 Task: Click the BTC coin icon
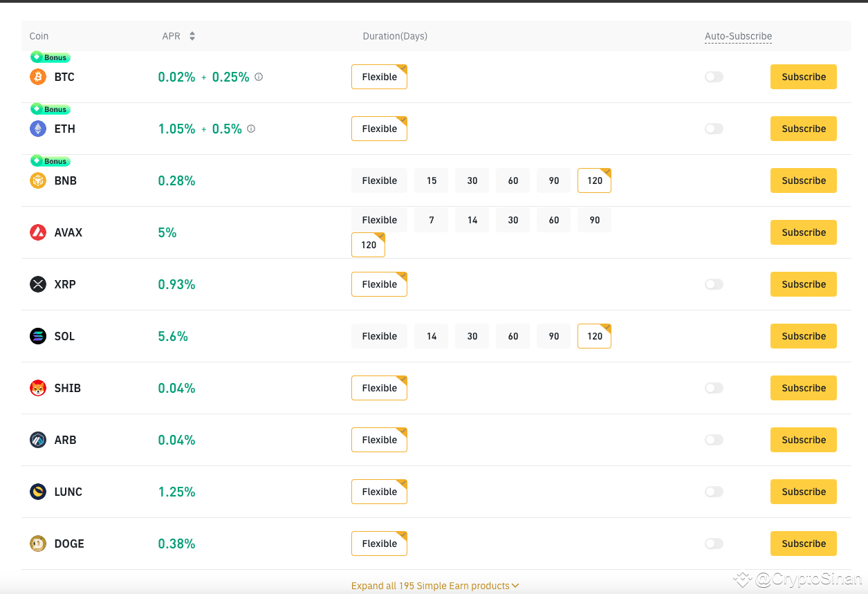tap(37, 77)
